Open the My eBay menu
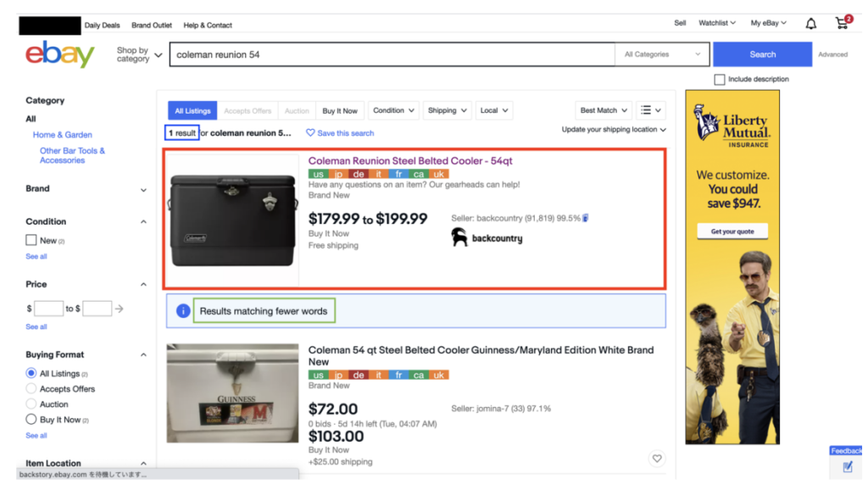Screen dimensions: 868x501 768,23
